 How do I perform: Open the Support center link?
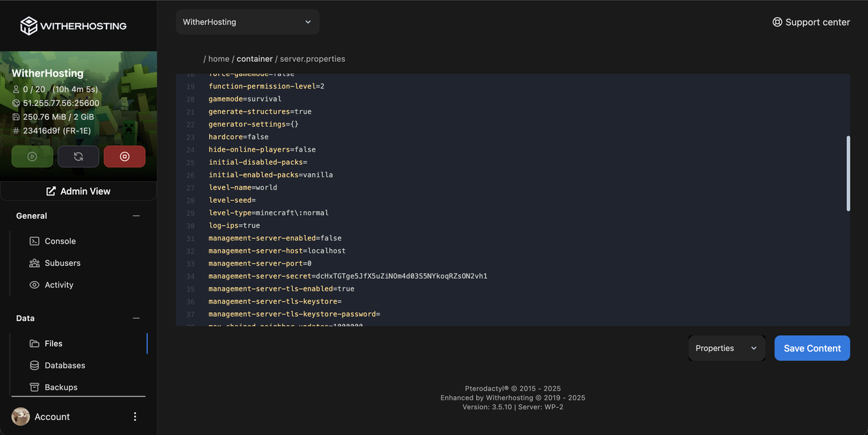tap(811, 22)
